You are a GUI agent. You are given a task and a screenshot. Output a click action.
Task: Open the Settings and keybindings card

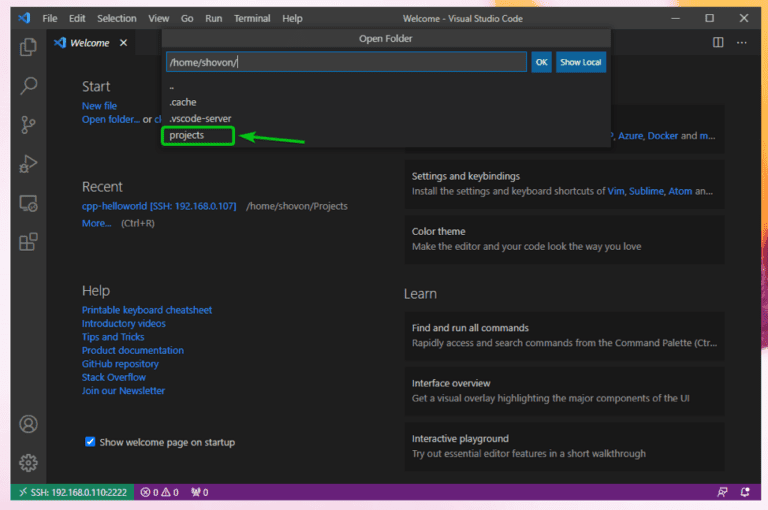(x=564, y=184)
